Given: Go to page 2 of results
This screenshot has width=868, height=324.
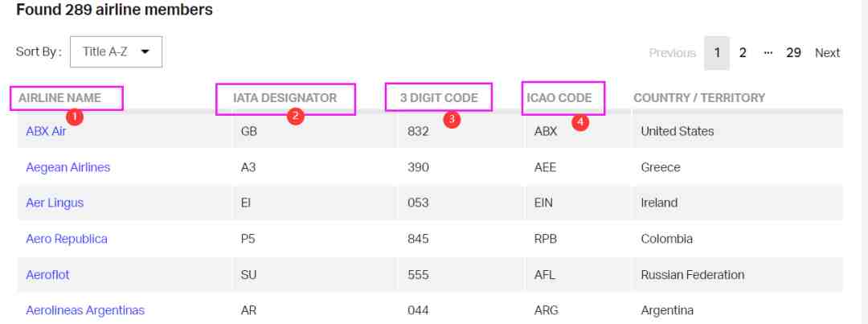Looking at the screenshot, I should 743,53.
